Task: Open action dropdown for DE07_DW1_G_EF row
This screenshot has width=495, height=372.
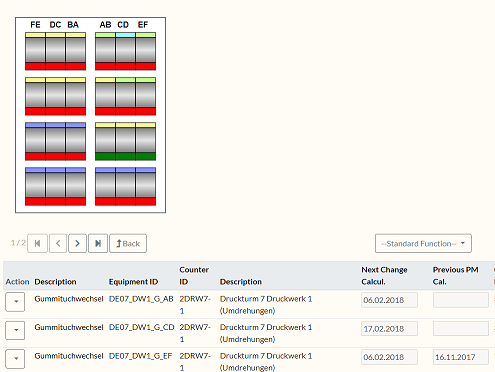Action: (15, 359)
